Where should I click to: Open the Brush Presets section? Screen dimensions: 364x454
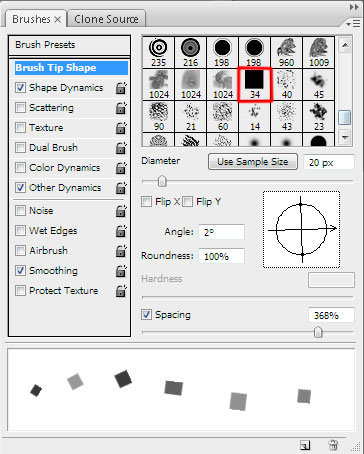pos(69,45)
